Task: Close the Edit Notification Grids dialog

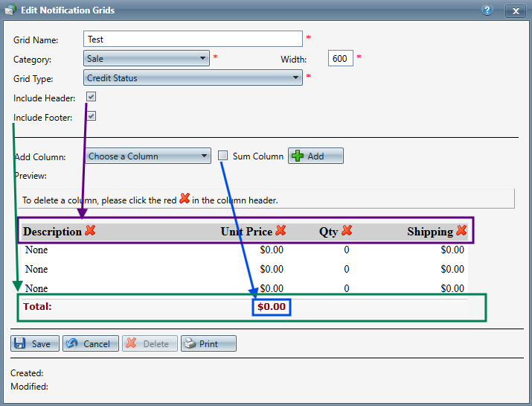Action: [516, 11]
